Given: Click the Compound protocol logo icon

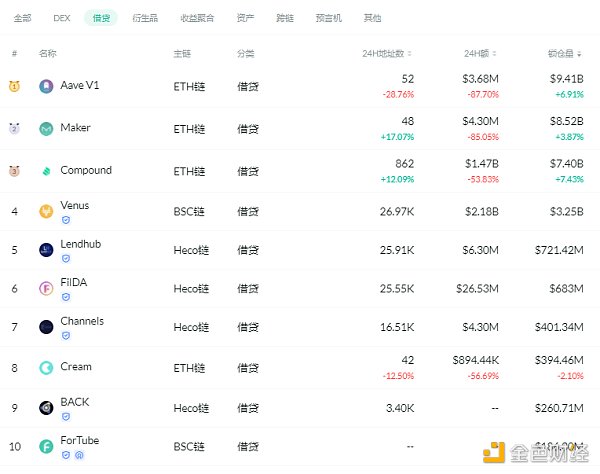Looking at the screenshot, I should click(x=46, y=171).
